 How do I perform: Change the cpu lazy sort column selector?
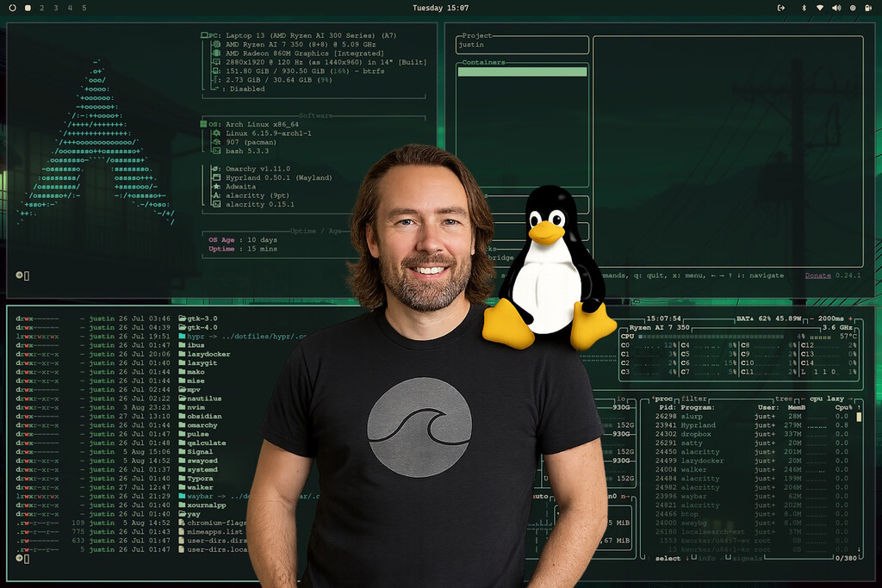[x=829, y=399]
